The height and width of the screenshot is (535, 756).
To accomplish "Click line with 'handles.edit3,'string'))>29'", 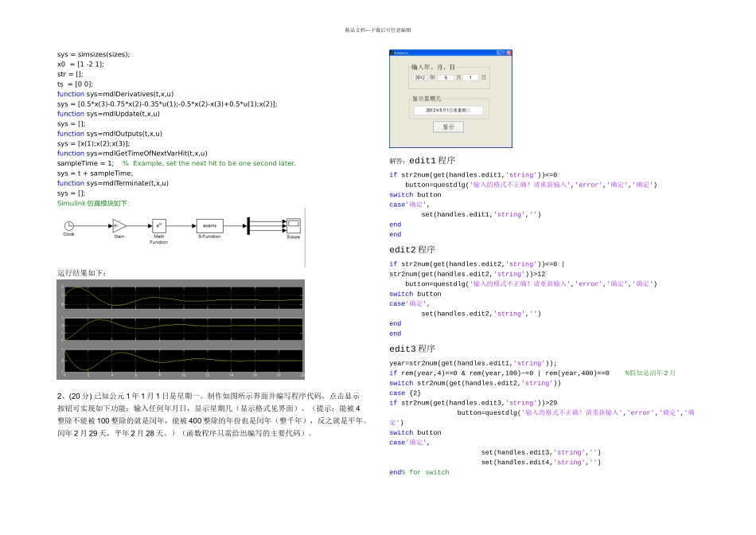I will (473, 403).
